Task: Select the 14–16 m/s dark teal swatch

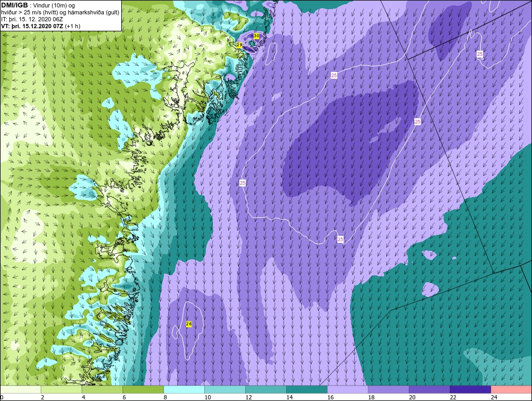Action: (x=307, y=389)
